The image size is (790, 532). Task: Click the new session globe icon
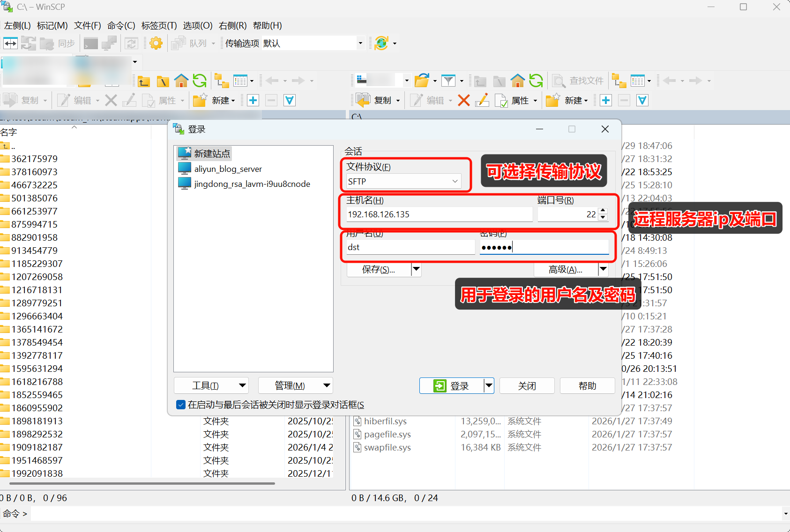[381, 44]
